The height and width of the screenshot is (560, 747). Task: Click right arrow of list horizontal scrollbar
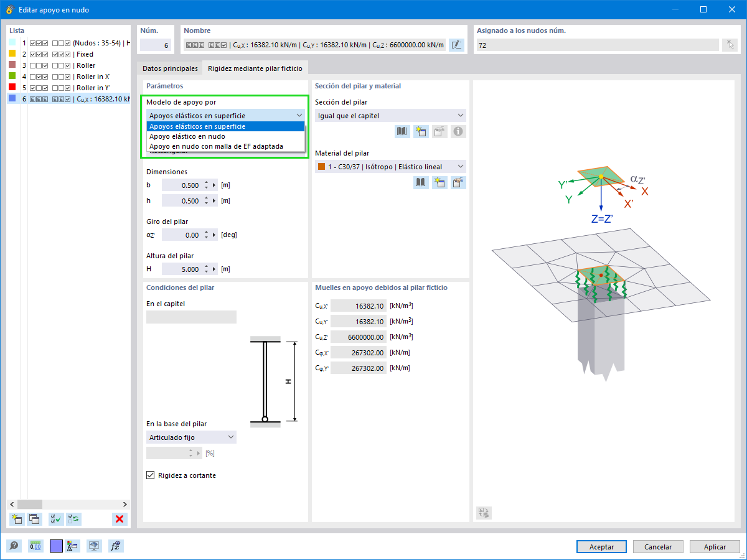(125, 504)
